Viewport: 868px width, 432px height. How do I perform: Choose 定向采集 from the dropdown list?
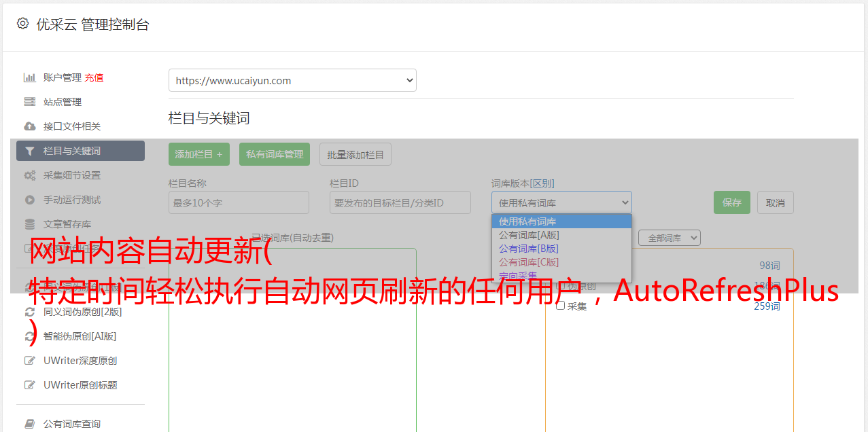(x=561, y=275)
